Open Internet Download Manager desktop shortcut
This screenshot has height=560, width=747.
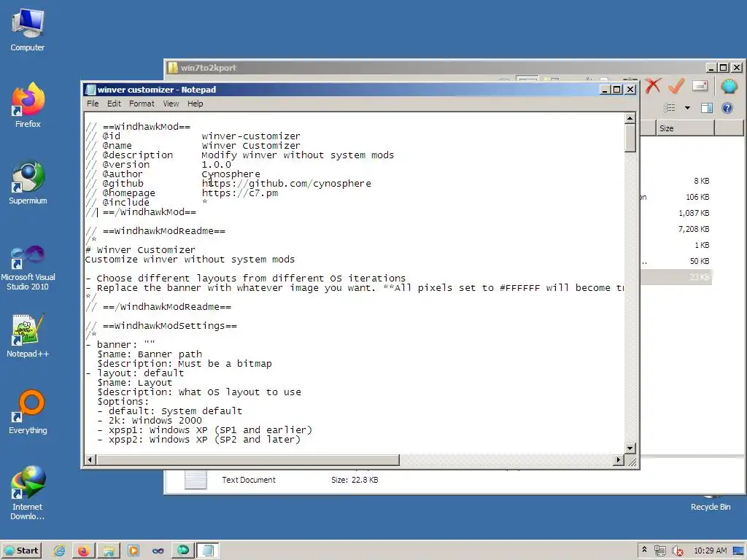click(28, 493)
